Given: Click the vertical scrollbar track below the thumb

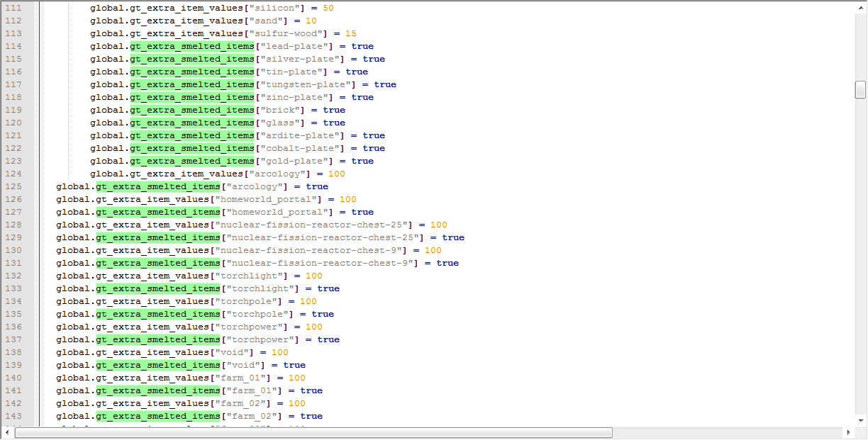Looking at the screenshot, I should 860,283.
